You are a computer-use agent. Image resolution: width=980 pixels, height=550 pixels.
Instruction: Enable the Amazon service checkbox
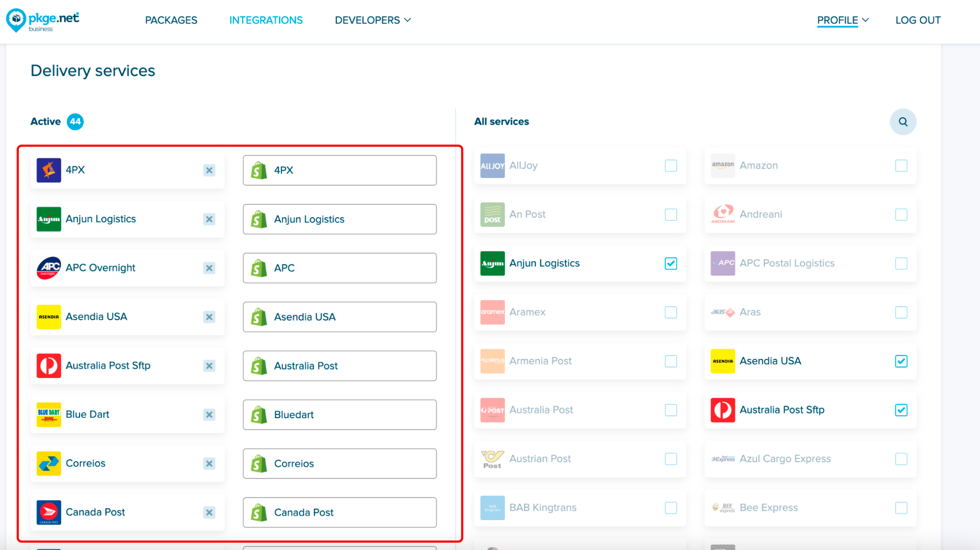click(x=901, y=166)
